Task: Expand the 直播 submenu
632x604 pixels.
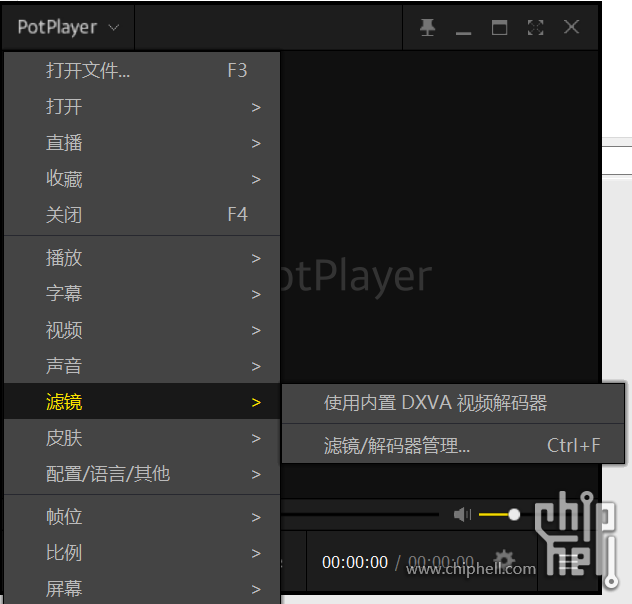Action: (142, 143)
